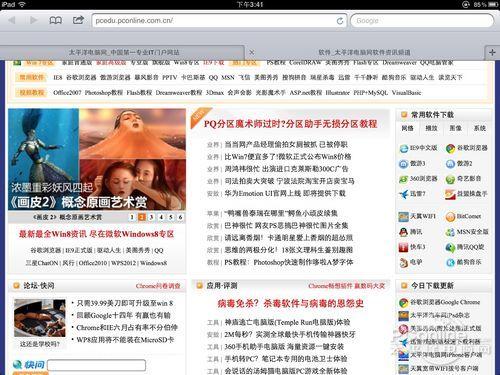Click the IE9中文版 icon
Viewport: 500px width, 375px height.
[404, 148]
